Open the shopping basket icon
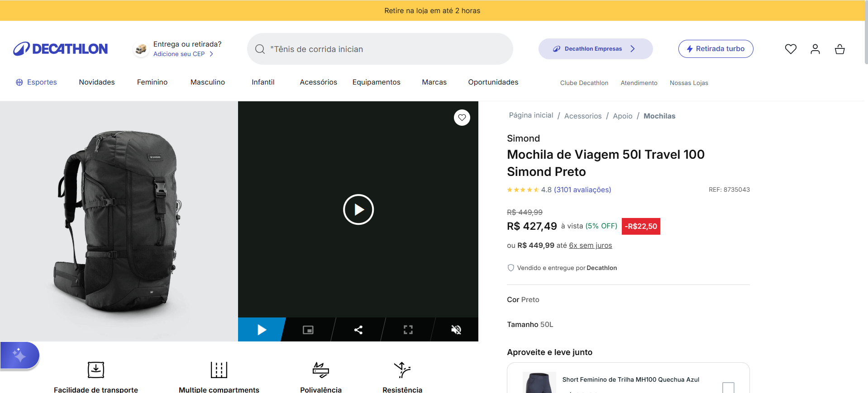Viewport: 868px width, 393px height. [839, 49]
